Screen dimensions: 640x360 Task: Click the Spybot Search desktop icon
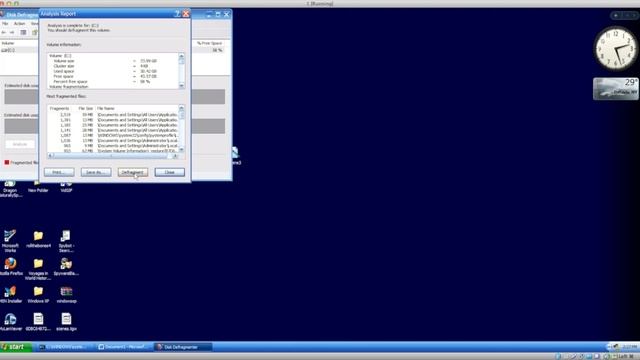tap(66, 241)
